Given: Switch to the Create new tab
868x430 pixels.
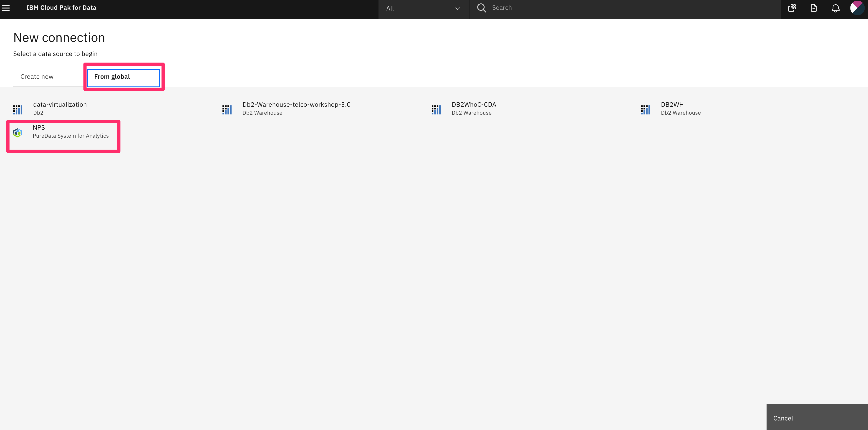Looking at the screenshot, I should 37,76.
